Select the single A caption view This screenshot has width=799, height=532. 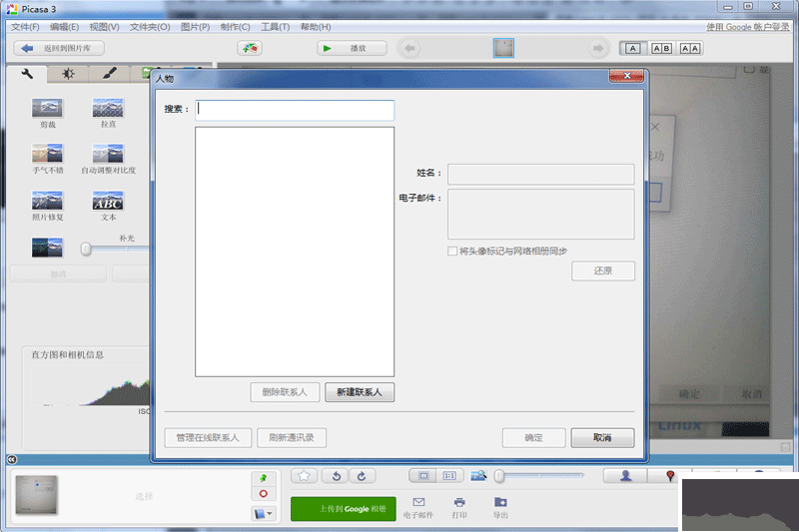(632, 48)
